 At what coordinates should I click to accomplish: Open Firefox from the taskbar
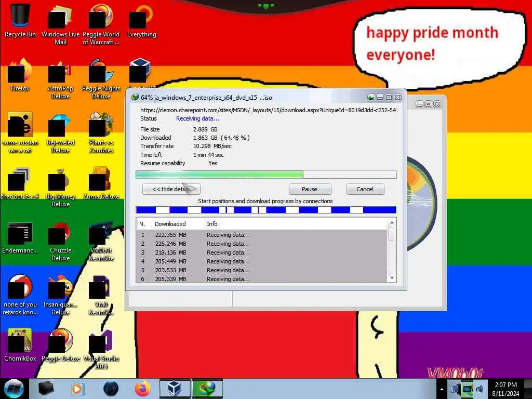coord(143,389)
